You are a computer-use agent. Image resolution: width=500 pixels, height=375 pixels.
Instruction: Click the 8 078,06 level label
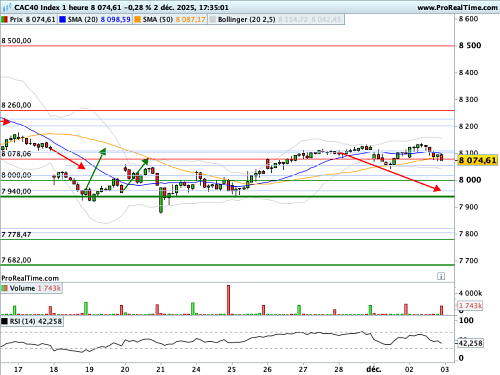[x=16, y=154]
